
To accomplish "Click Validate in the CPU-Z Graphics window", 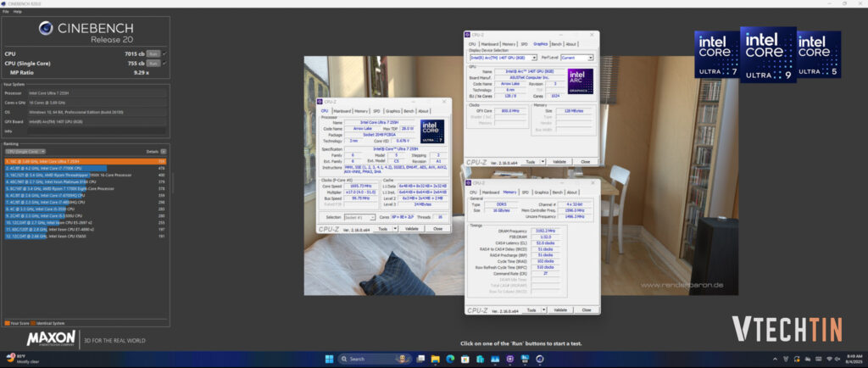I will point(559,162).
